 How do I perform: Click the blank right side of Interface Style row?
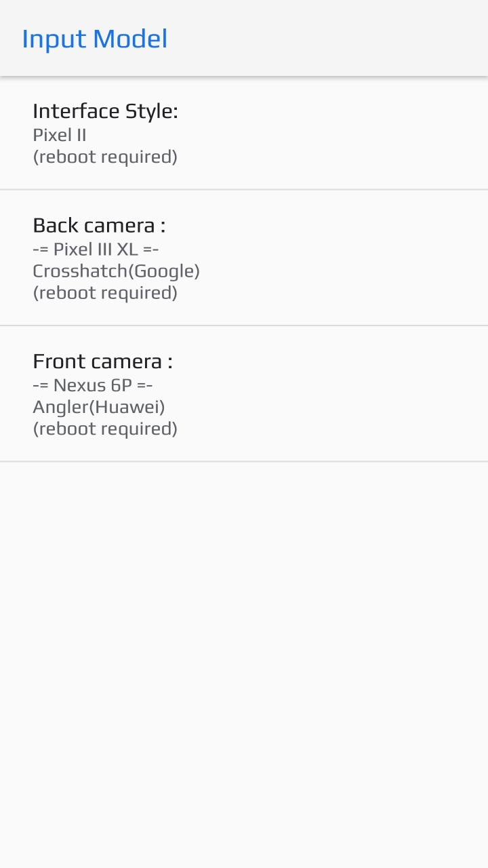339,133
